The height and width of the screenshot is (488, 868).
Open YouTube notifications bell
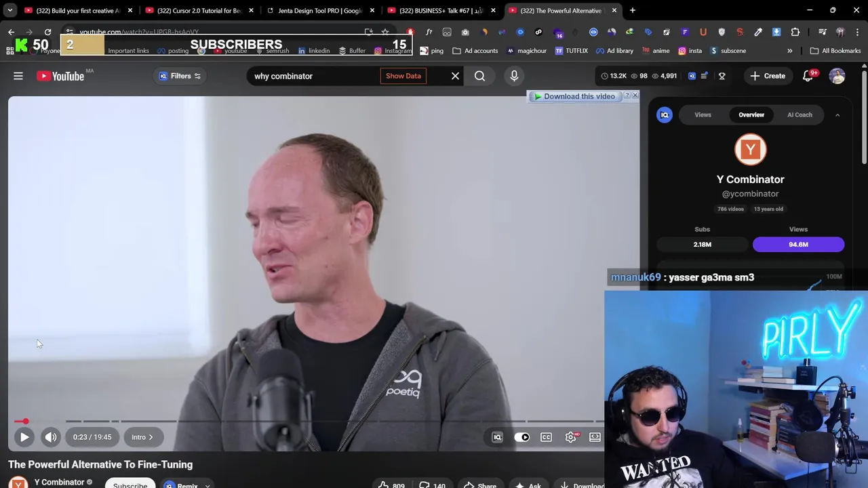[808, 76]
